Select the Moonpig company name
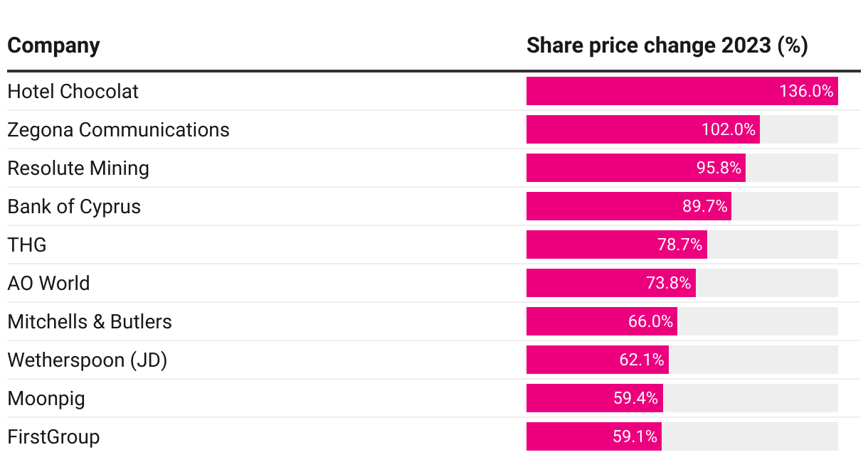Screen dimensions: 868x462 click(46, 399)
